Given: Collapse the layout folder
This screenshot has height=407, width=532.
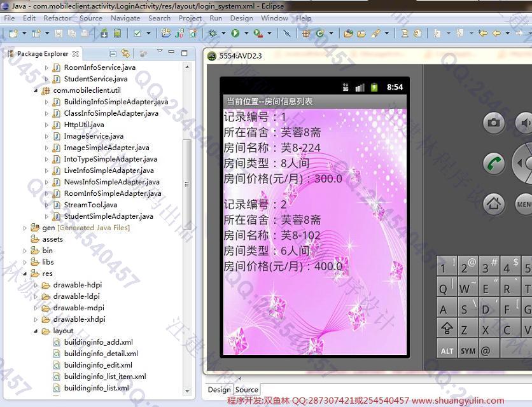Looking at the screenshot, I should (36, 331).
